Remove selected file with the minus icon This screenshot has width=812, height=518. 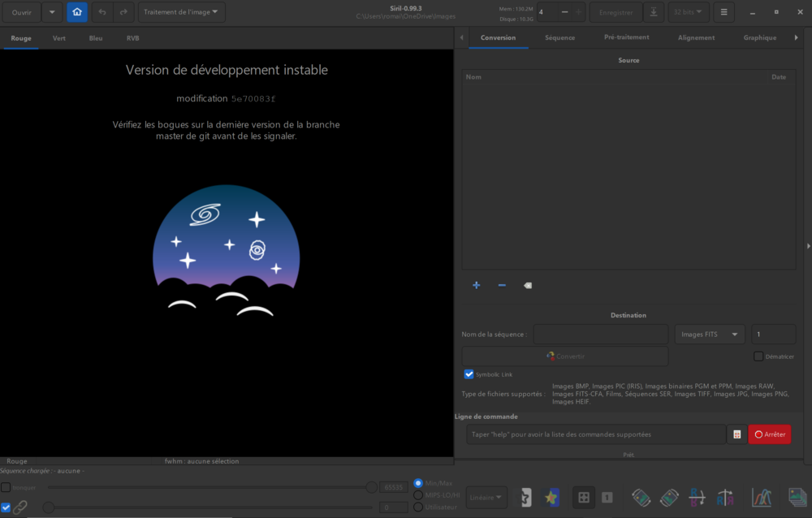click(501, 286)
